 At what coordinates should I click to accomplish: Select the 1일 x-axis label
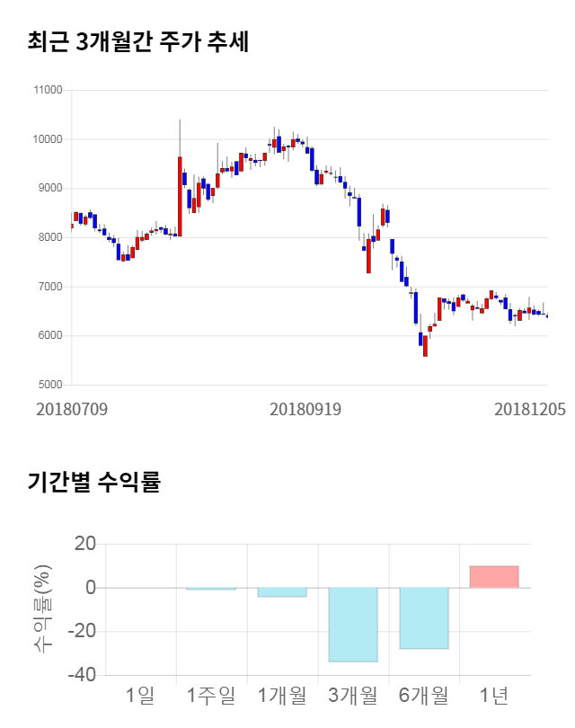[x=140, y=695]
